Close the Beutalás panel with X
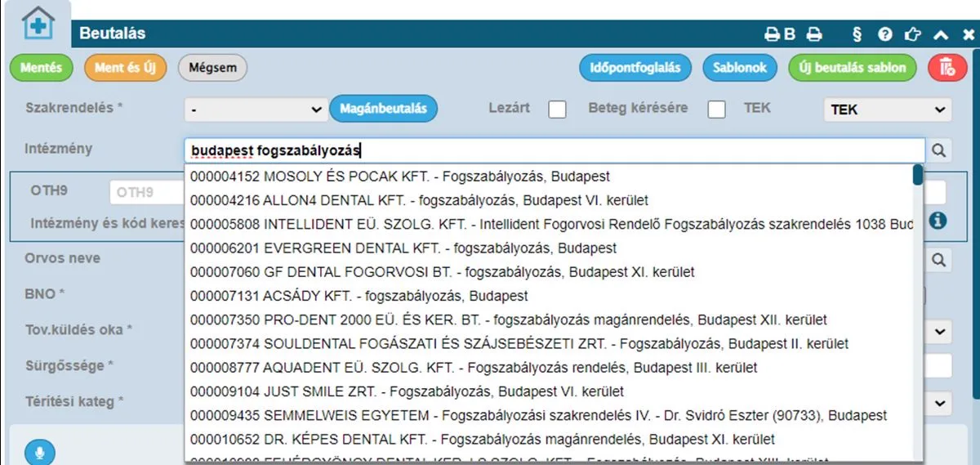Viewport: 980px width, 465px height. 968,35
